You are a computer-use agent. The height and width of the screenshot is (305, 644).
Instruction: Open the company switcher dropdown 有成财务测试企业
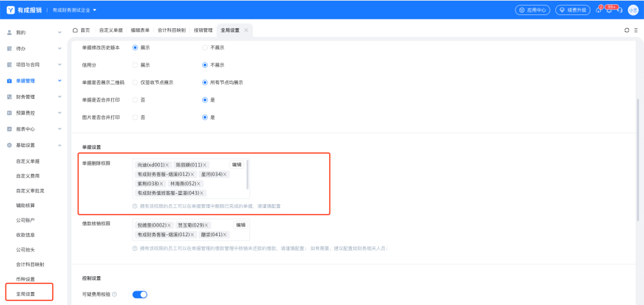pyautogui.click(x=75, y=10)
